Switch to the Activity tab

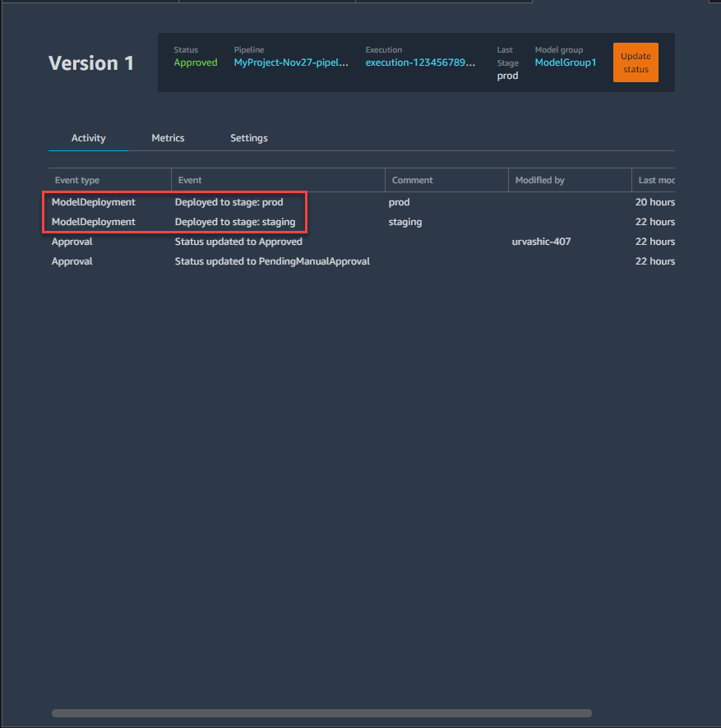[x=88, y=138]
